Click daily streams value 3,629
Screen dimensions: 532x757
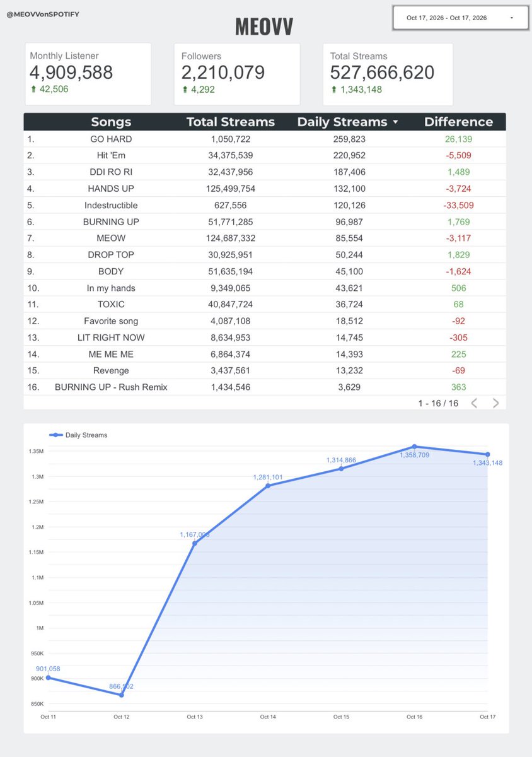point(349,387)
